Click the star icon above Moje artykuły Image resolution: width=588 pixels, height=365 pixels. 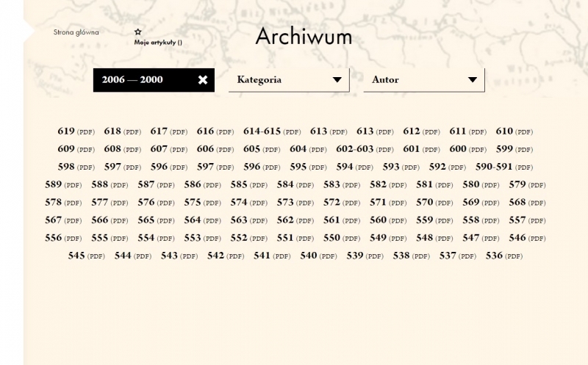click(137, 32)
